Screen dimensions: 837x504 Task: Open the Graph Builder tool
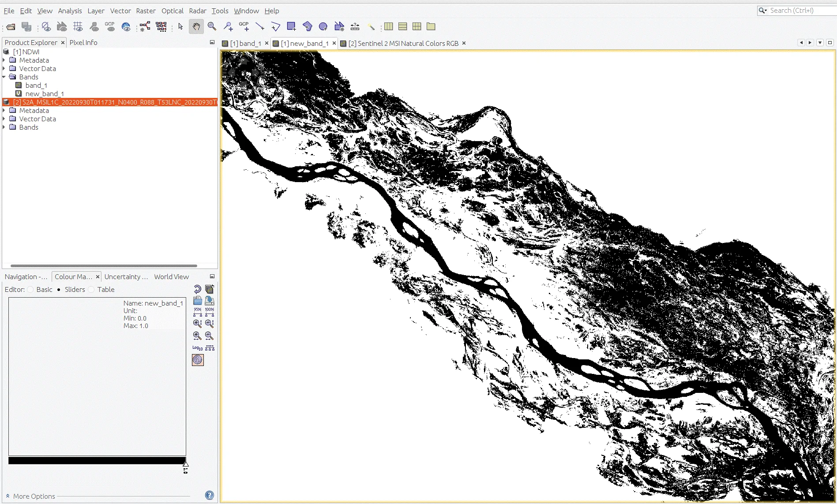tap(145, 27)
